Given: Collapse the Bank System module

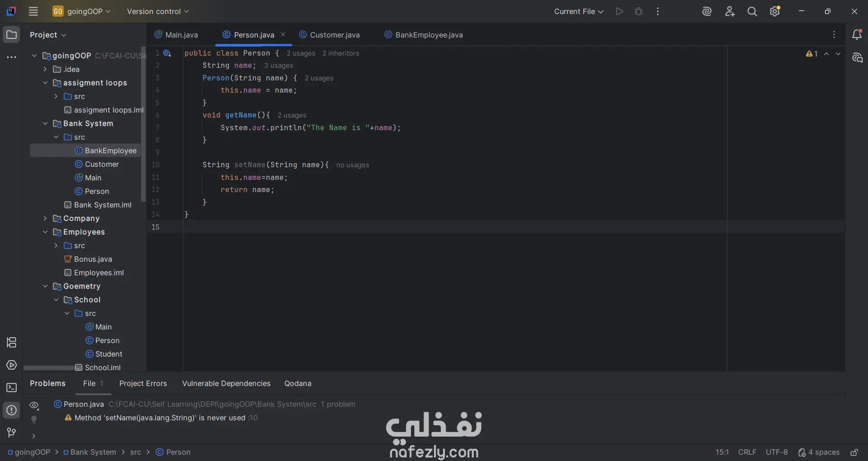Looking at the screenshot, I should coord(45,123).
